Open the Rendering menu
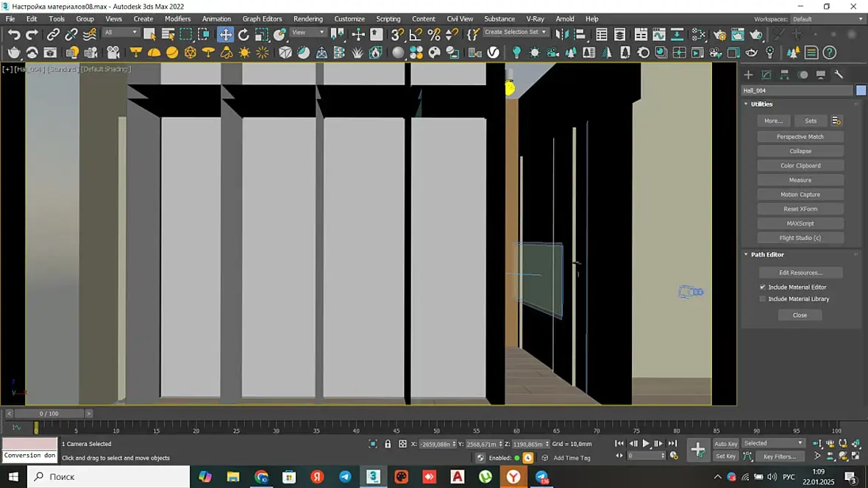 pos(307,18)
